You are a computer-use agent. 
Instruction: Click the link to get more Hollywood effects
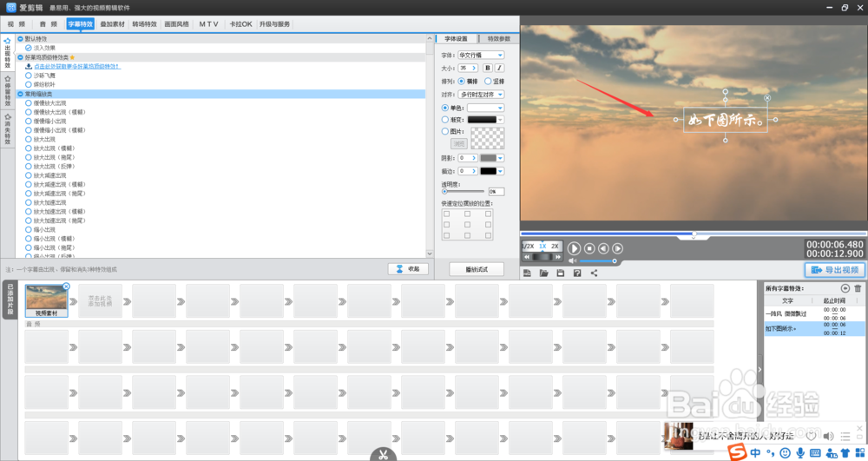pos(77,66)
